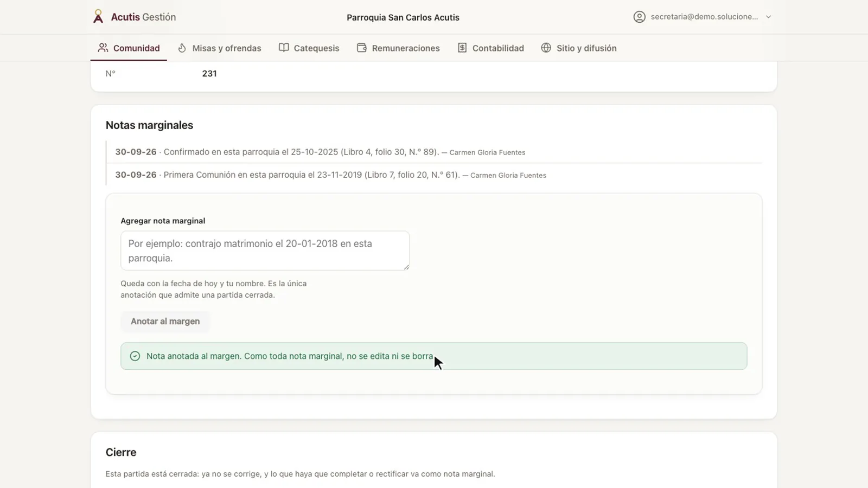The width and height of the screenshot is (868, 488).
Task: Click 'Queda con la fecha de hoy' helper text
Action: tap(214, 289)
